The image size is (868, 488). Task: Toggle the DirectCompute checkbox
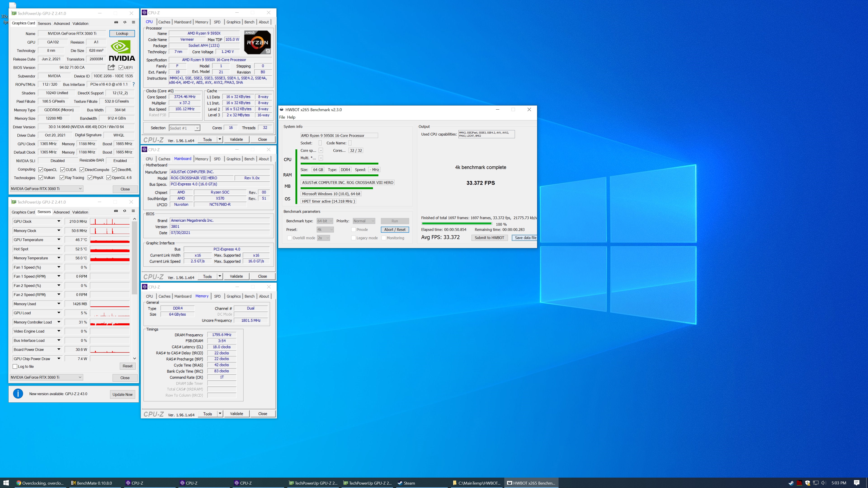pos(82,170)
